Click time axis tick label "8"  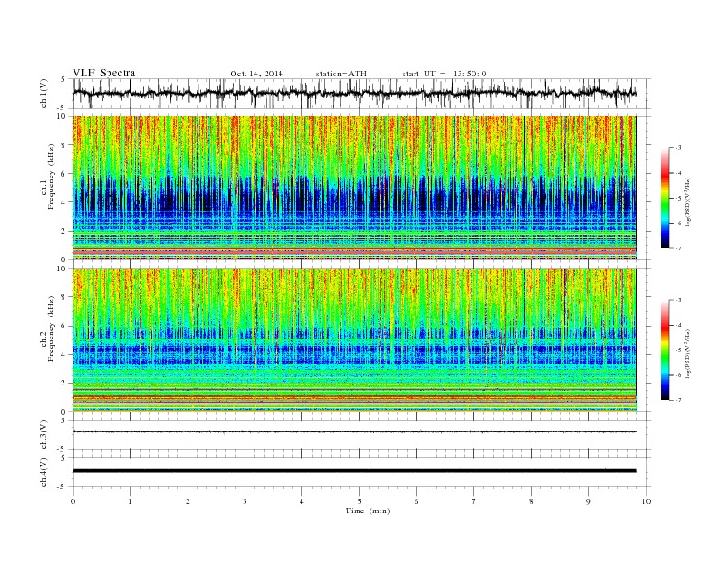531,501
